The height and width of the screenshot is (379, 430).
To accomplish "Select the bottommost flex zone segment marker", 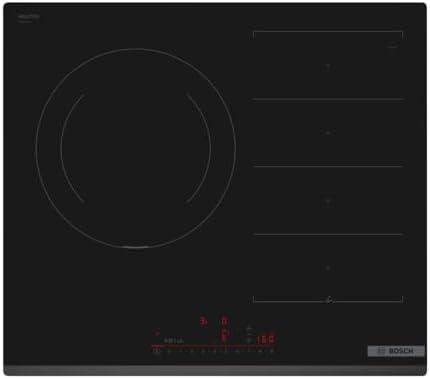I will [x=328, y=268].
